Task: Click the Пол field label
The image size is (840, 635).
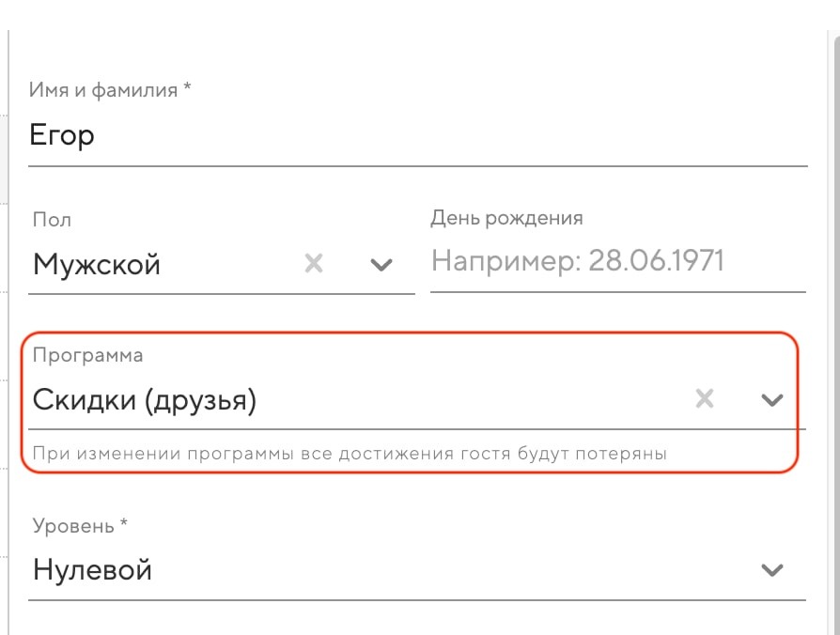Action: click(x=52, y=220)
